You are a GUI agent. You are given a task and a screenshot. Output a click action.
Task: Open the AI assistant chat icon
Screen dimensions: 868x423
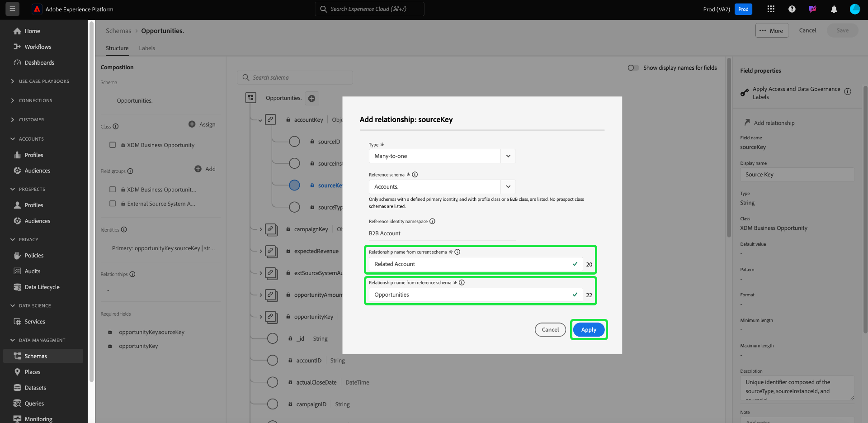coord(812,9)
